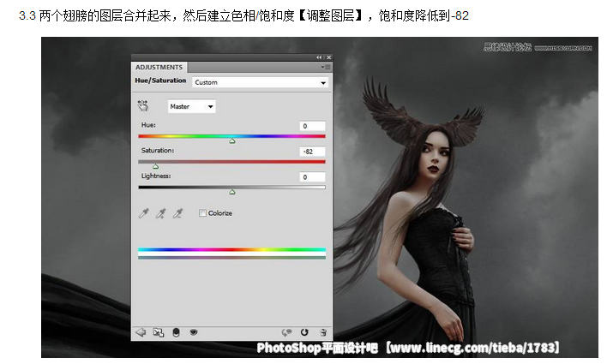Open the Adjustments panel flyout menu
This screenshot has width=607, height=364.
(325, 67)
